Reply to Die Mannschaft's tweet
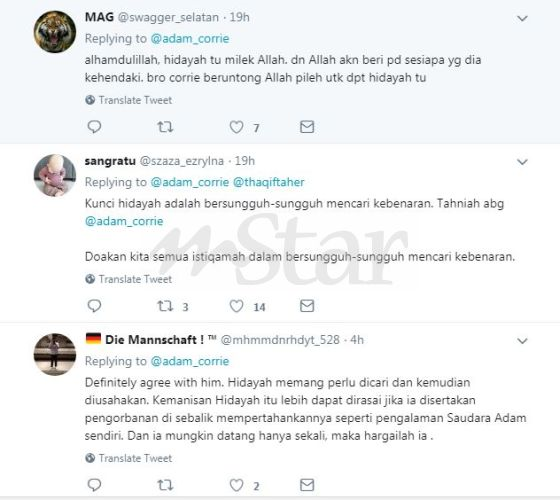The height and width of the screenshot is (500, 560). 94,485
